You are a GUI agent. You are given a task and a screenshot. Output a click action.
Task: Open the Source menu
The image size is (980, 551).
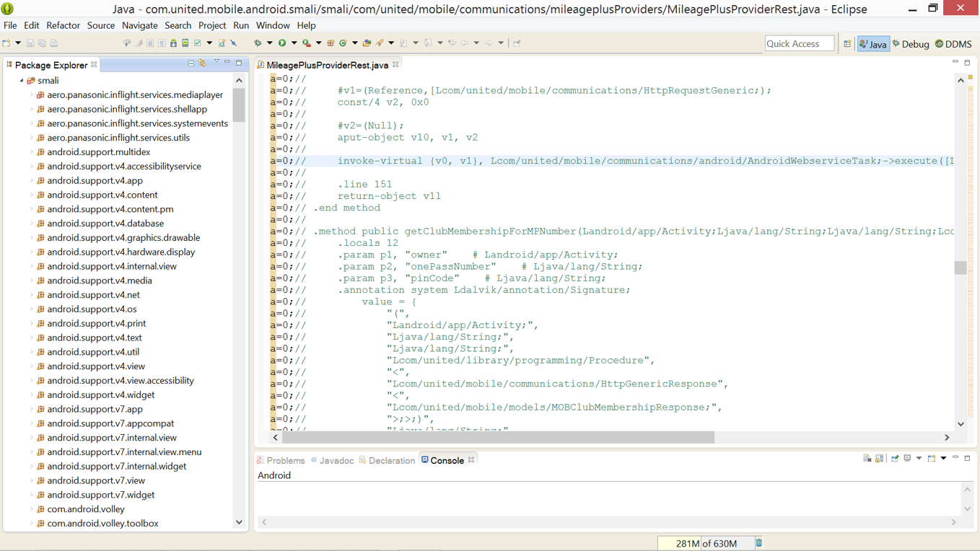pos(101,25)
